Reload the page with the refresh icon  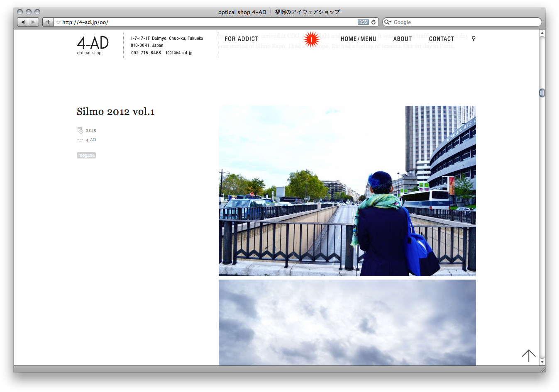373,22
